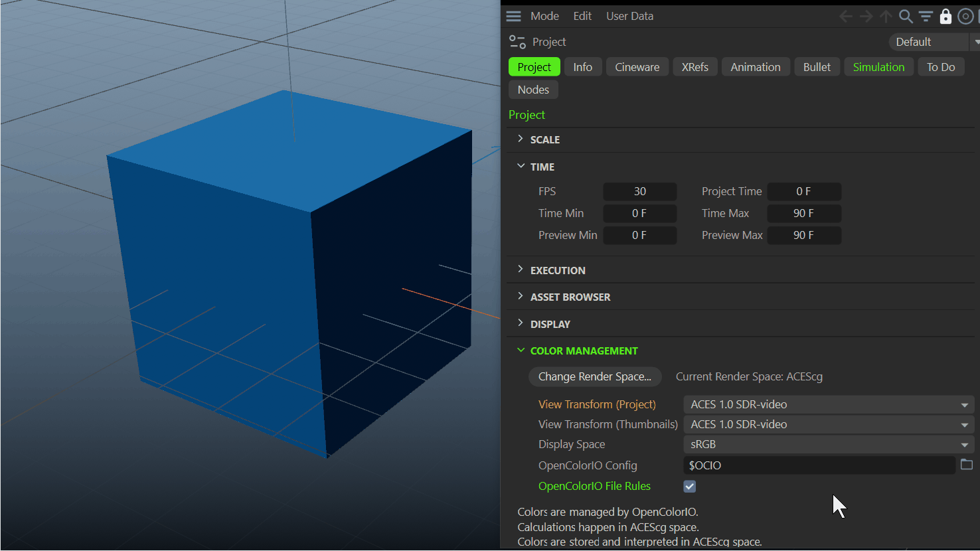Click Change Render Space button
Image resolution: width=980 pixels, height=551 pixels.
point(595,376)
